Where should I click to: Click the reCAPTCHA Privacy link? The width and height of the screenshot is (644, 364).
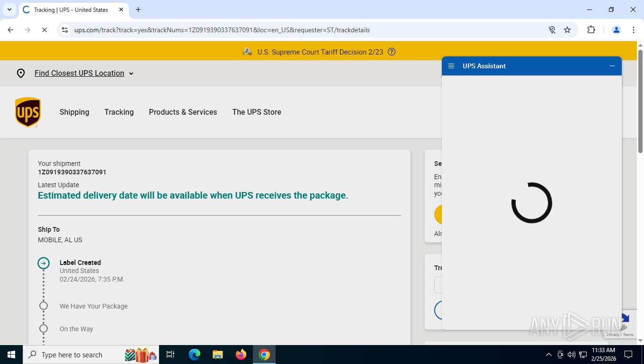(x=613, y=335)
